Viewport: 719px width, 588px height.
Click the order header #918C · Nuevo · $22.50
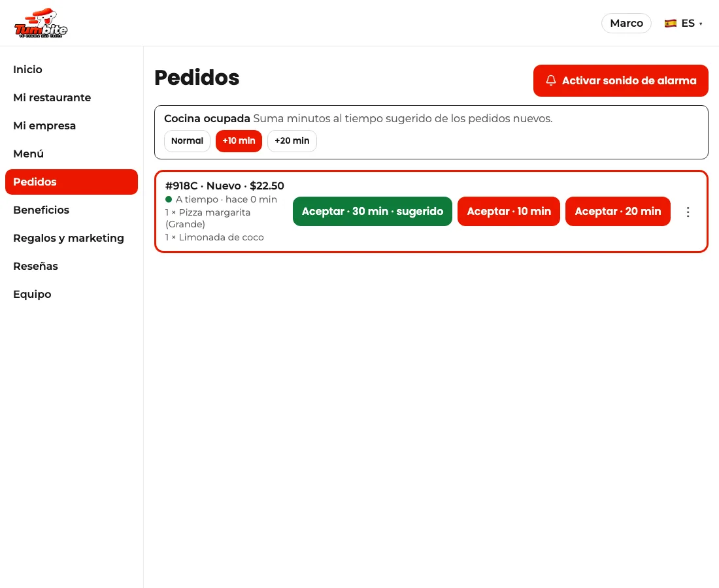pyautogui.click(x=225, y=186)
